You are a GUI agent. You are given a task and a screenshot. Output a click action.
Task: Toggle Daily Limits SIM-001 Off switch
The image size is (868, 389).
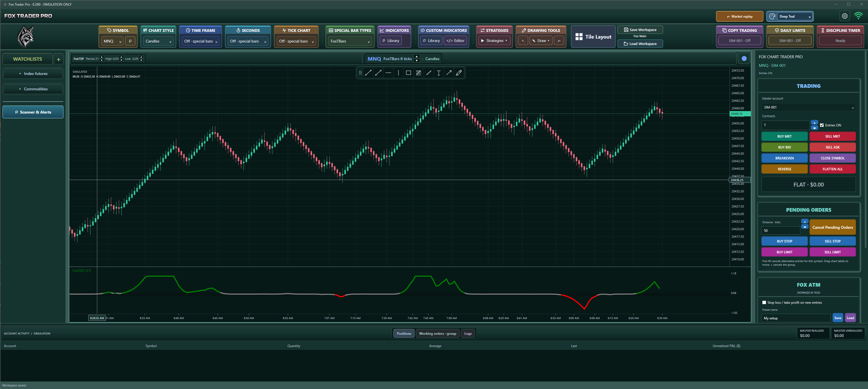[x=790, y=41]
